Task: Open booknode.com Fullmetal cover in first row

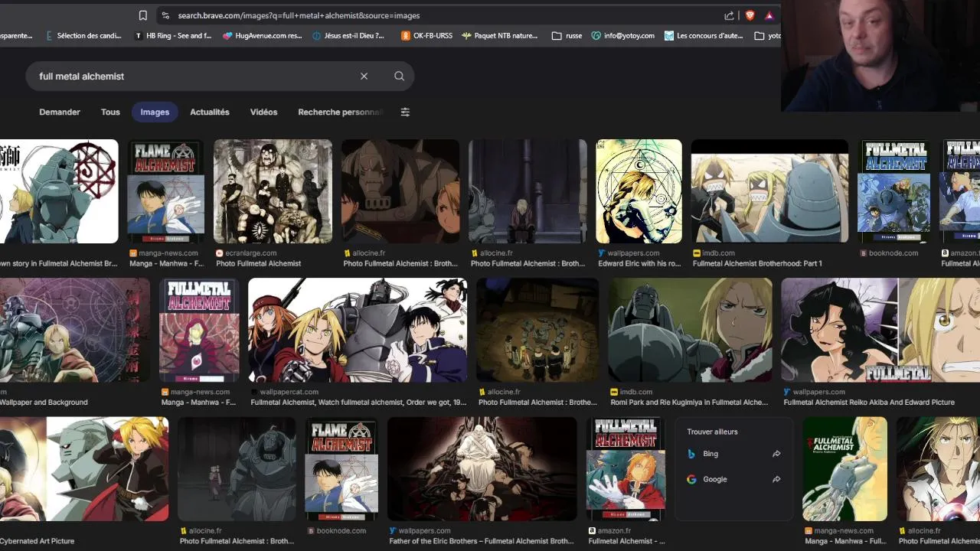Action: [x=893, y=191]
